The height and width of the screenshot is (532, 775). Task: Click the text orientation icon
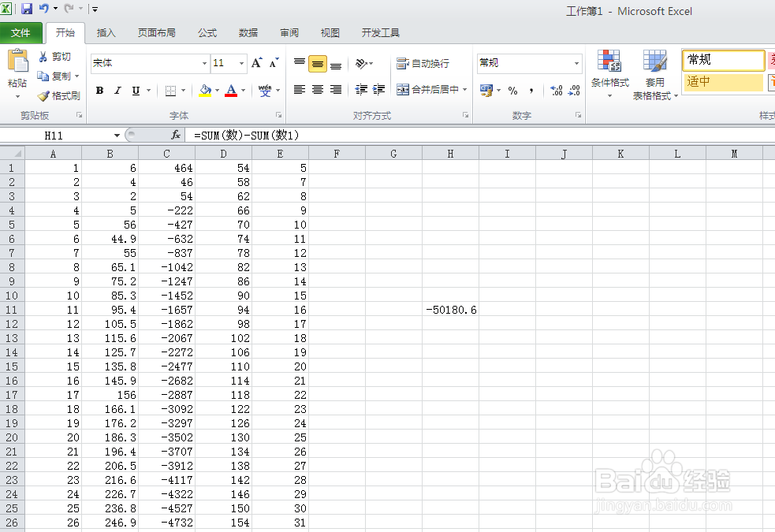[x=361, y=63]
